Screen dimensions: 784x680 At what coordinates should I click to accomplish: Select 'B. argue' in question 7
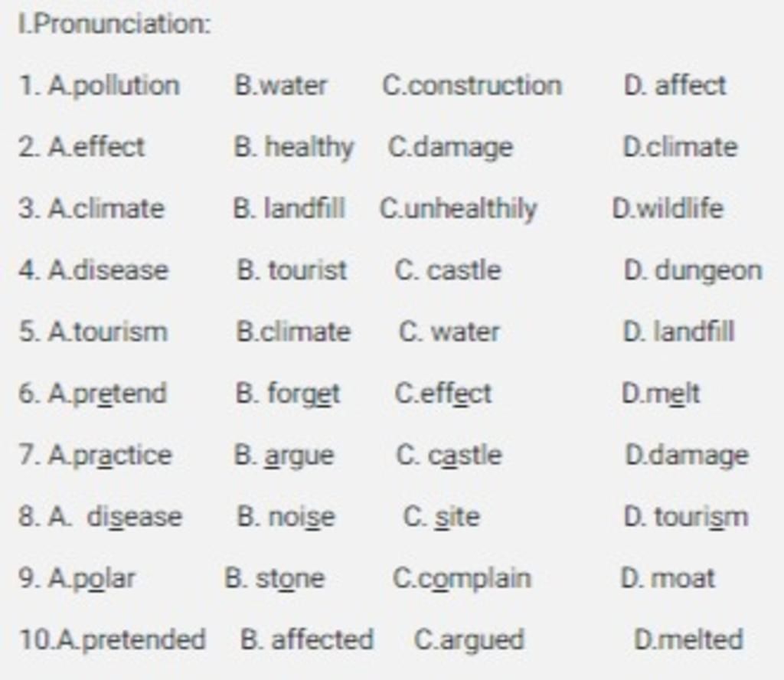pos(284,456)
